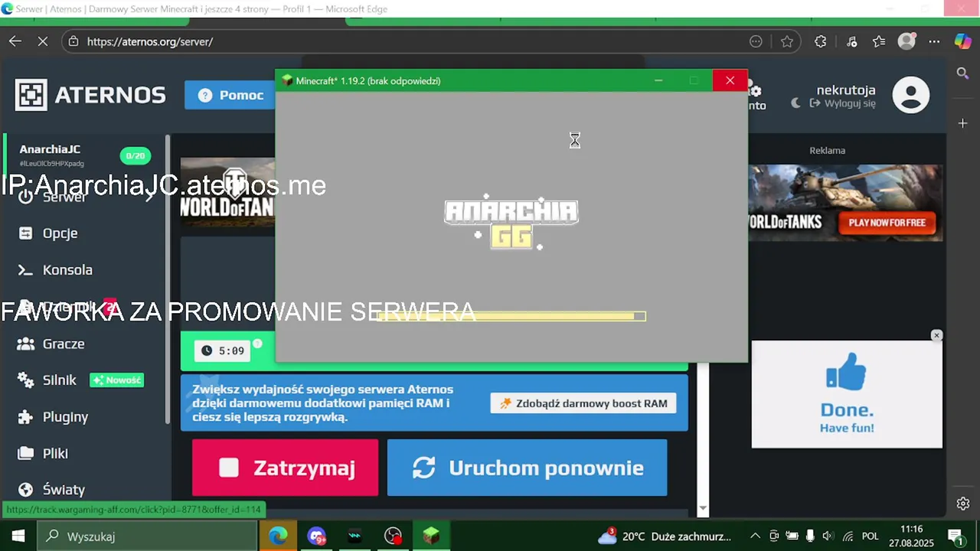Minimize the Minecraft window
Image resolution: width=980 pixels, height=551 pixels.
coord(658,80)
